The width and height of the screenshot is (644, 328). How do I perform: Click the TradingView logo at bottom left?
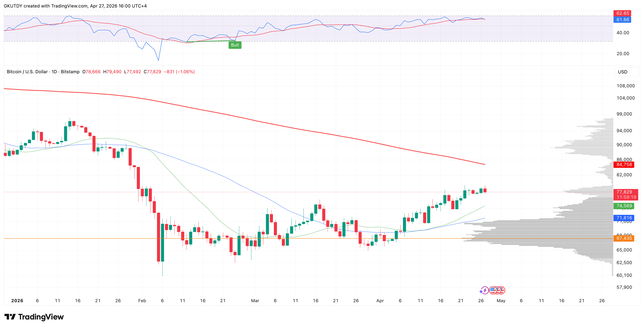pyautogui.click(x=34, y=317)
